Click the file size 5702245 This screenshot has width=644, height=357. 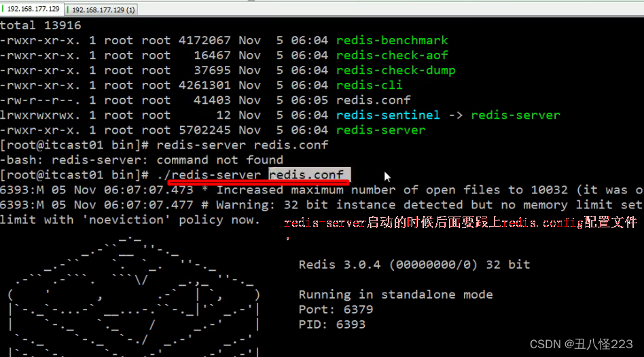tap(204, 130)
